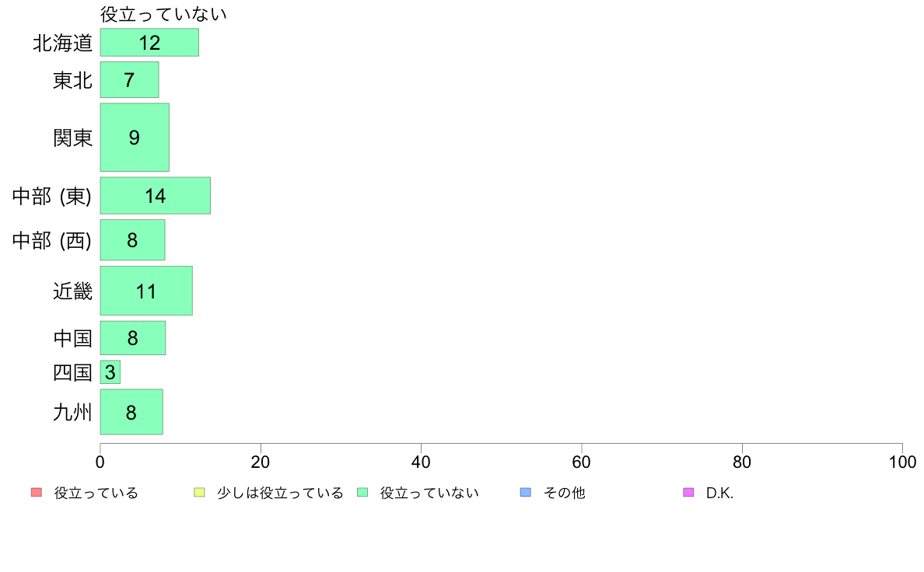Screen dimensions: 924x572
Task: Click the green 役立っていない legend swatch
Action: click(362, 493)
